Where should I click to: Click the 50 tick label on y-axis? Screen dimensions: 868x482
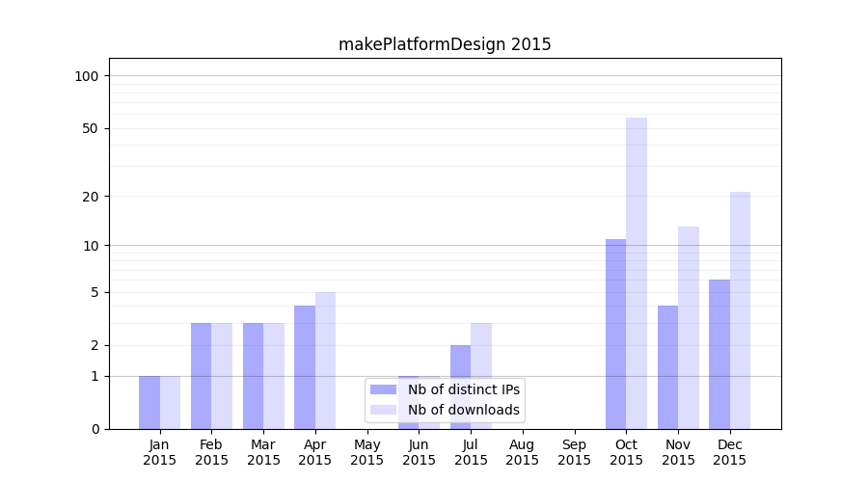tap(91, 128)
